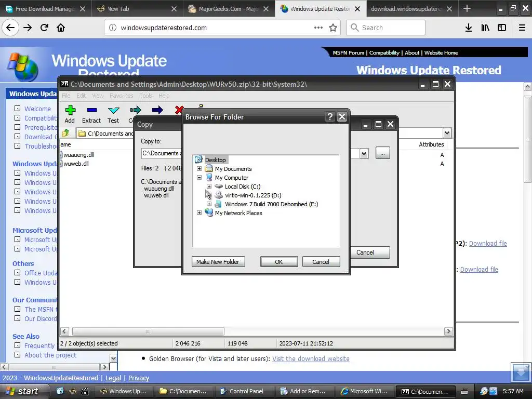Click the 7-Zip horizontal scrollbar thumb
Screen dimensions: 532x399
click(x=148, y=331)
